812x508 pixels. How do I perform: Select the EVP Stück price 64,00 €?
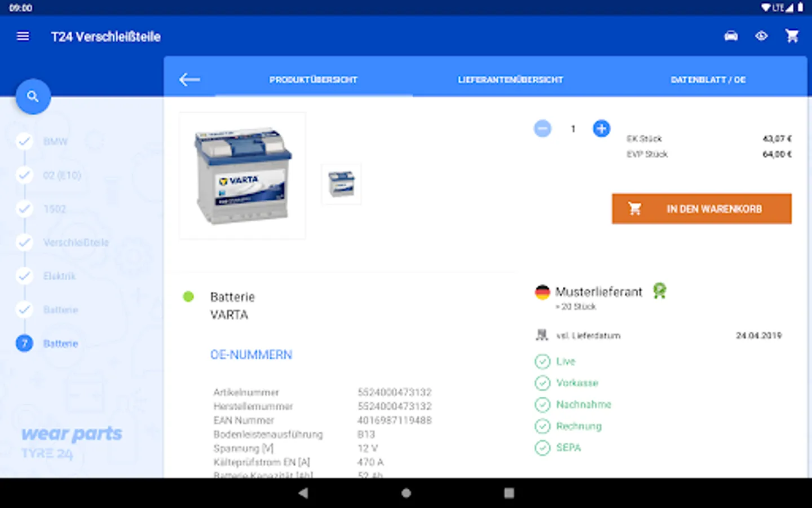pyautogui.click(x=777, y=154)
